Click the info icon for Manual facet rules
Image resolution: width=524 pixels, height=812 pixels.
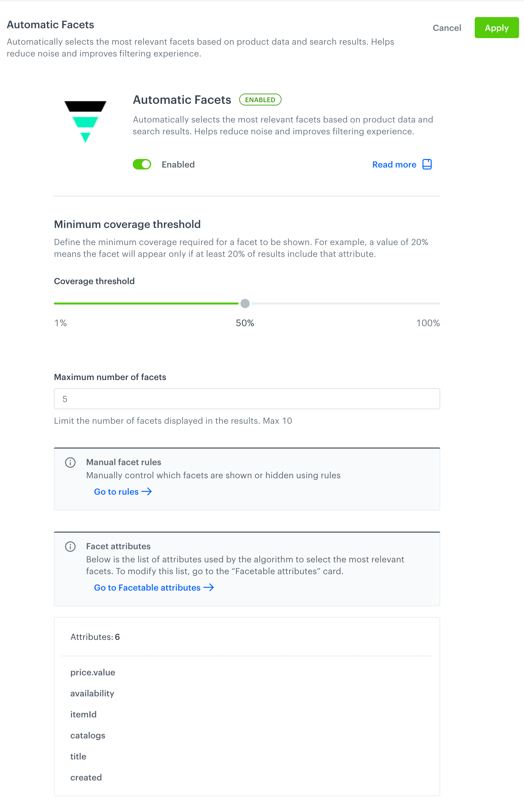[x=70, y=462]
